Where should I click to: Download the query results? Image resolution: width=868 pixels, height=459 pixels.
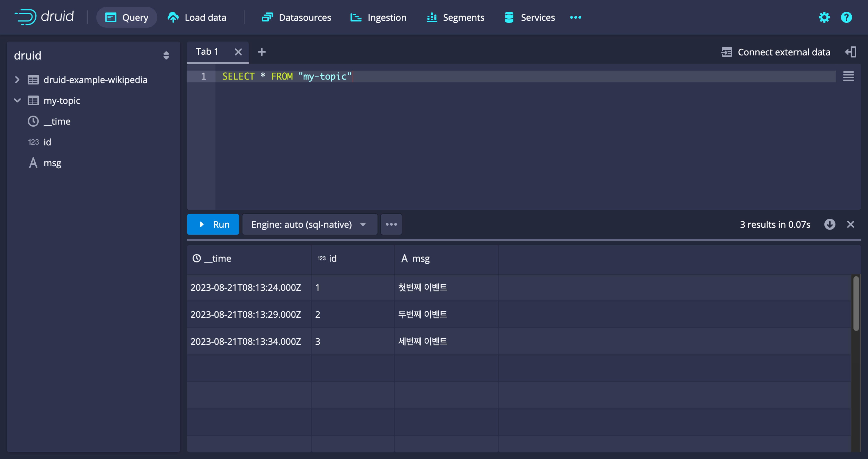point(830,224)
